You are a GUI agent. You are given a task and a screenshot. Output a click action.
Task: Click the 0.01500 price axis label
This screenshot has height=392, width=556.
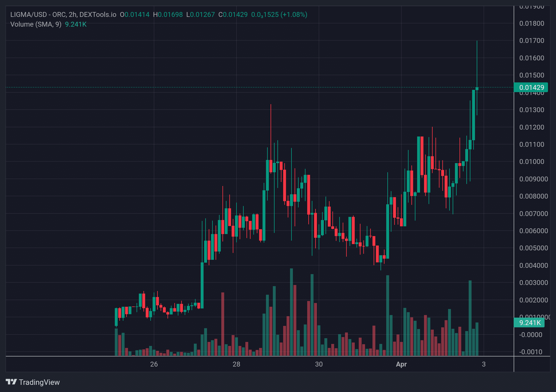[532, 75]
